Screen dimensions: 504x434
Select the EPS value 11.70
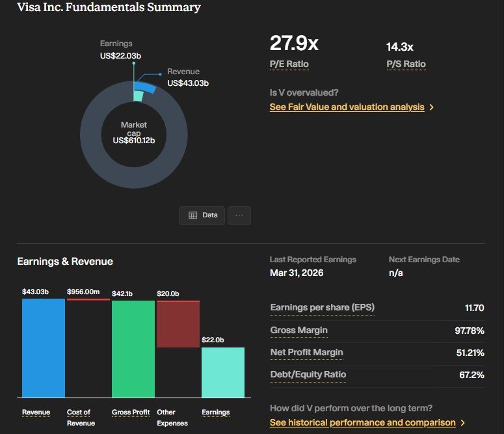pyautogui.click(x=475, y=308)
